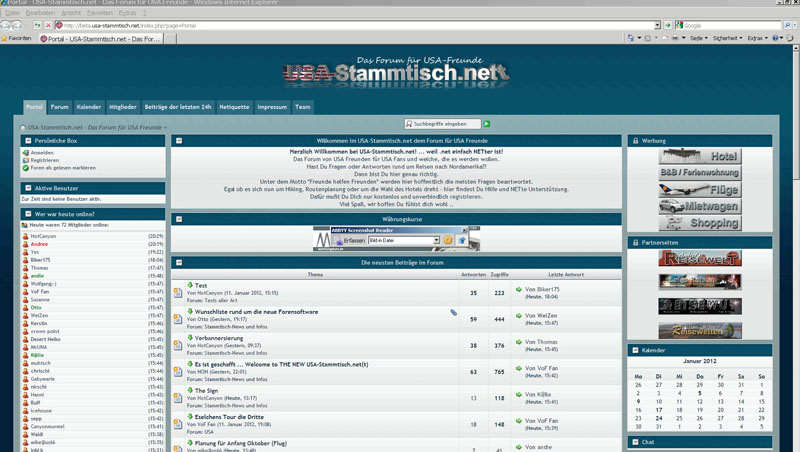The width and height of the screenshot is (800, 452).
Task: Click the thread icon left of Verbannersierung
Action: 178,345
